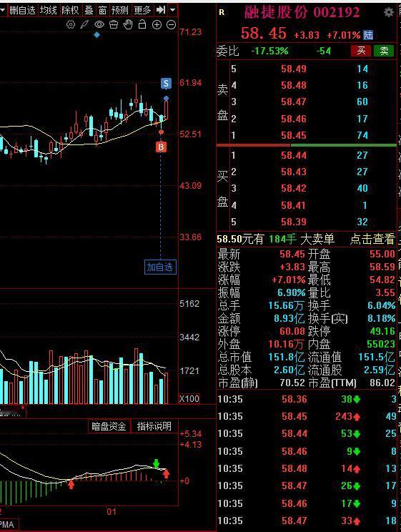This screenshot has width=401, height=532.
Task: Click 点击查看 link for large sell order
Action: [372, 239]
